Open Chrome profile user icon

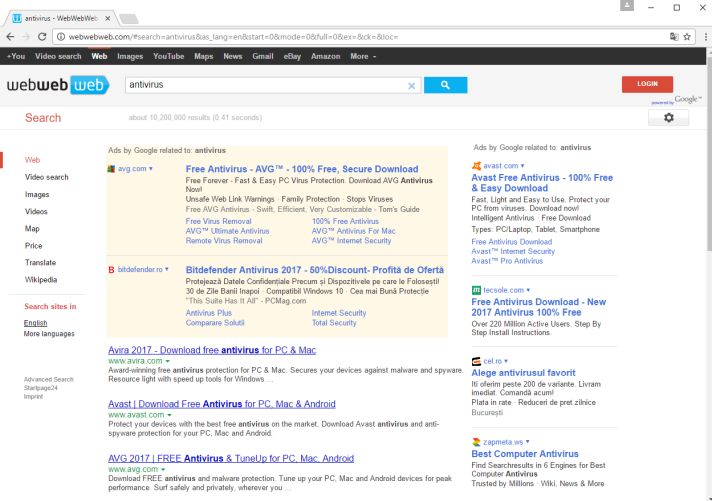[x=627, y=5]
